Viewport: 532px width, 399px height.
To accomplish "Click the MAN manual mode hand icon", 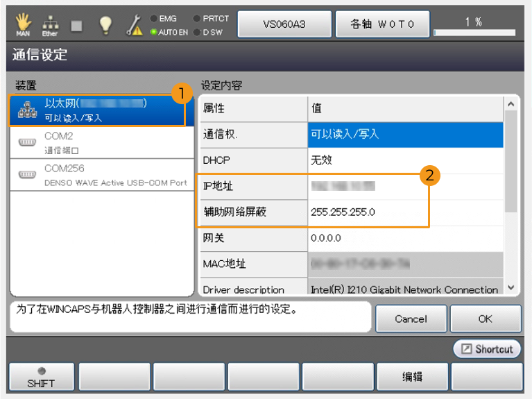I will coord(23,25).
